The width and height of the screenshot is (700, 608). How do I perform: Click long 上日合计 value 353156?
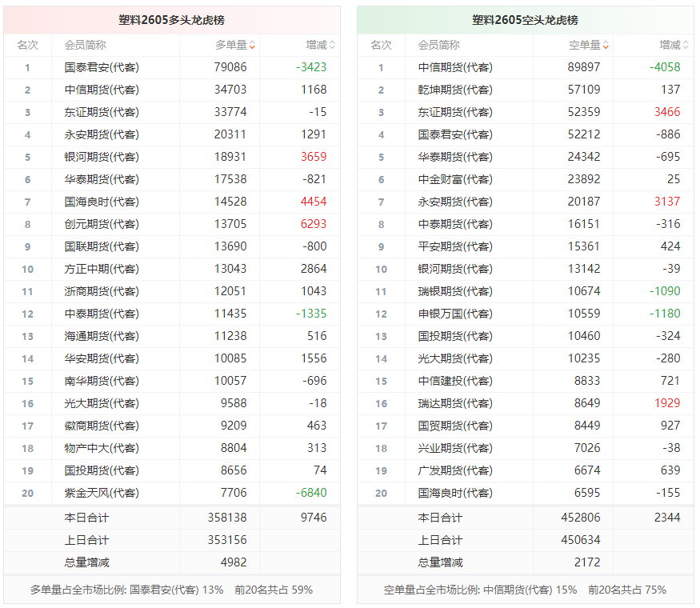(226, 540)
